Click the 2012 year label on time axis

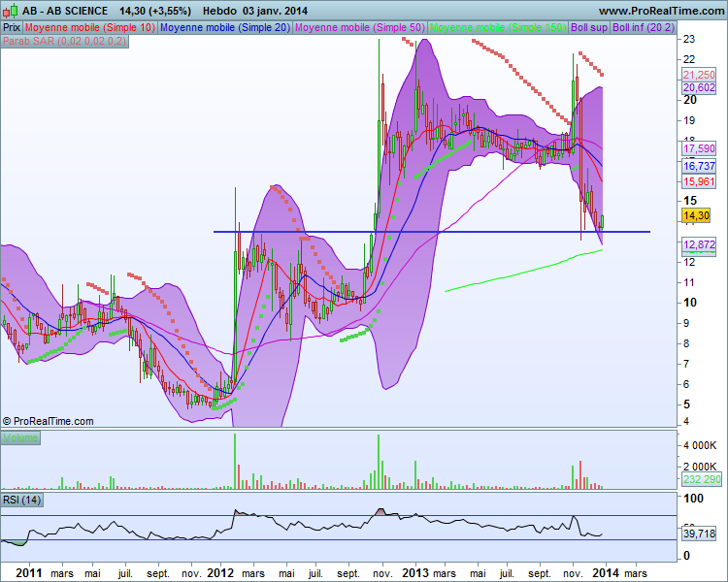coord(220,573)
